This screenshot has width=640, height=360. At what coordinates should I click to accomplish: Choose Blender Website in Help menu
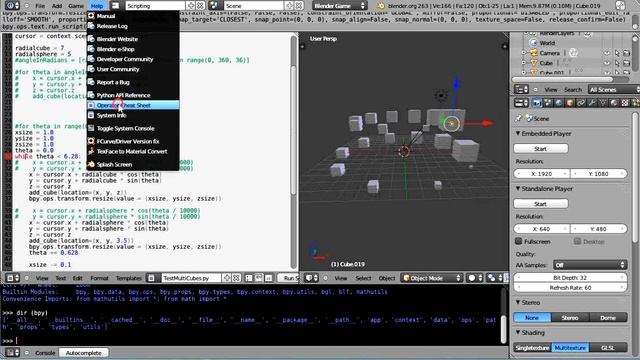(133, 39)
